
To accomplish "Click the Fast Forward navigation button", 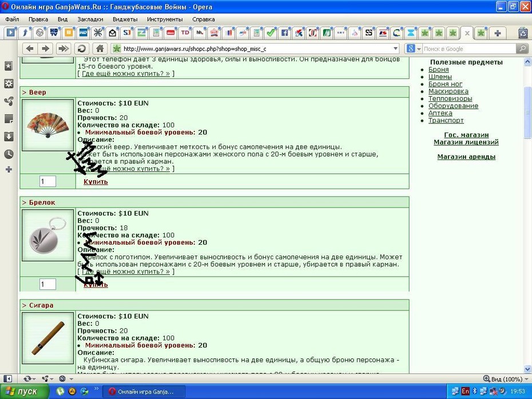I will pyautogui.click(x=63, y=49).
